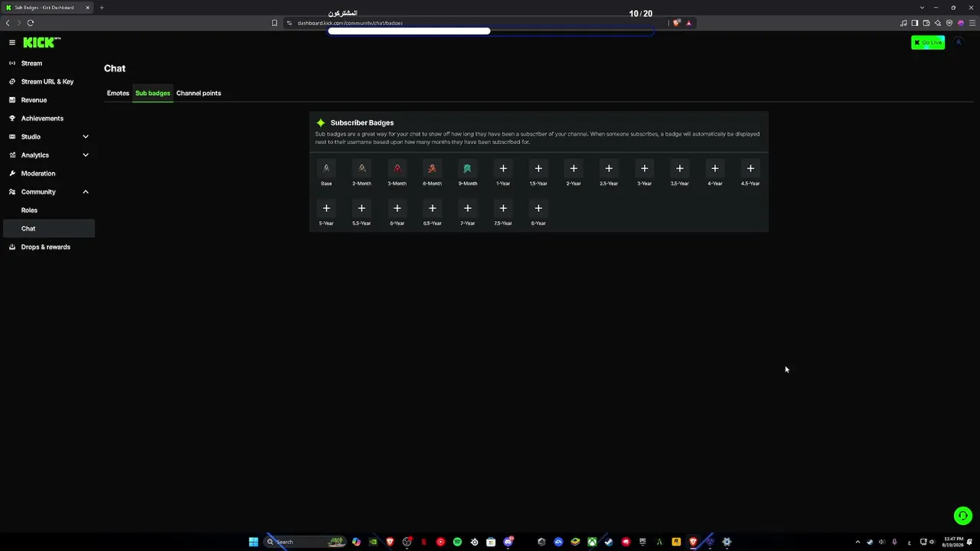This screenshot has width=980, height=551.
Task: Bookmark this page
Action: [x=275, y=23]
